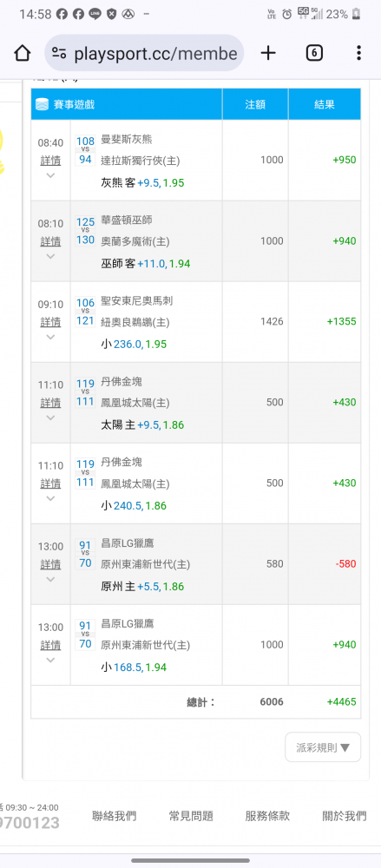Open the 聯絡我們 footer link
Image resolution: width=381 pixels, height=868 pixels.
[114, 816]
